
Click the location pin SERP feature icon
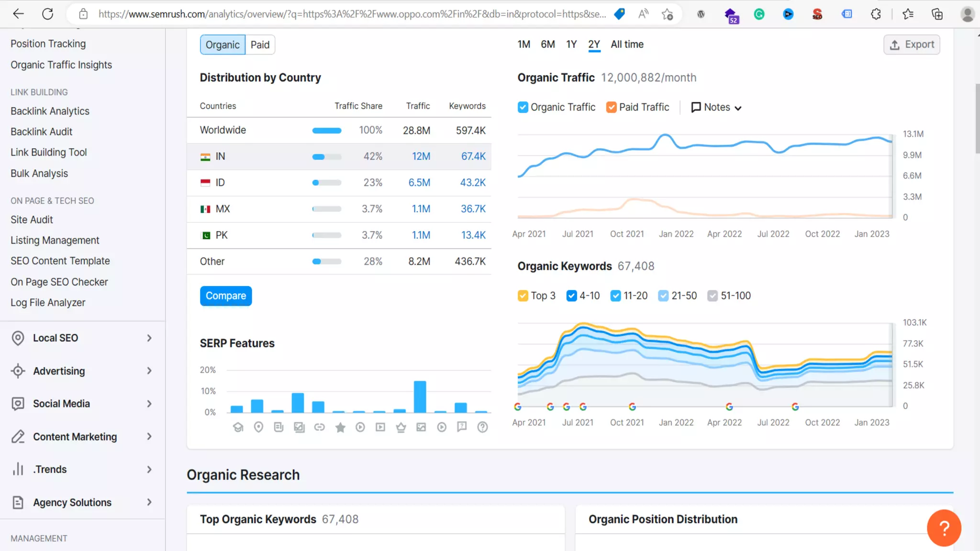pos(258,427)
